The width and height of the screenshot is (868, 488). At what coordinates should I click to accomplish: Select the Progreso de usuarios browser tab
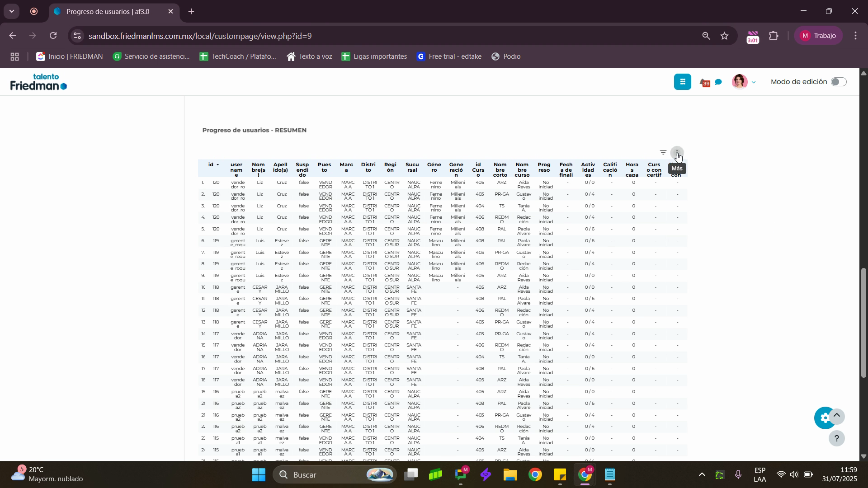[108, 12]
